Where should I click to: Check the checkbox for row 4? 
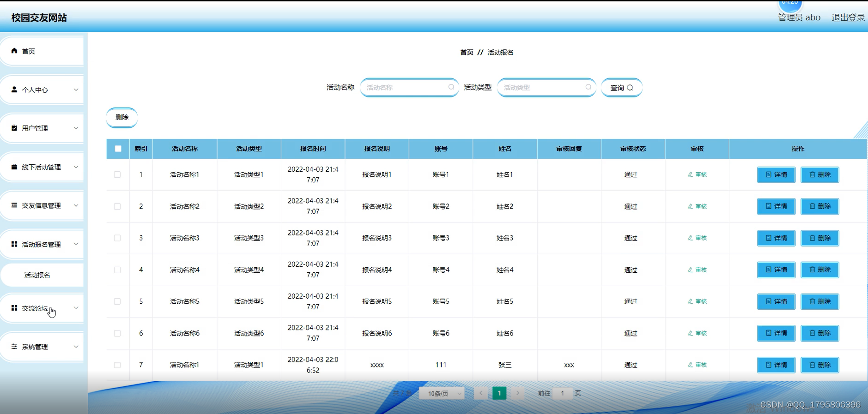pyautogui.click(x=117, y=270)
